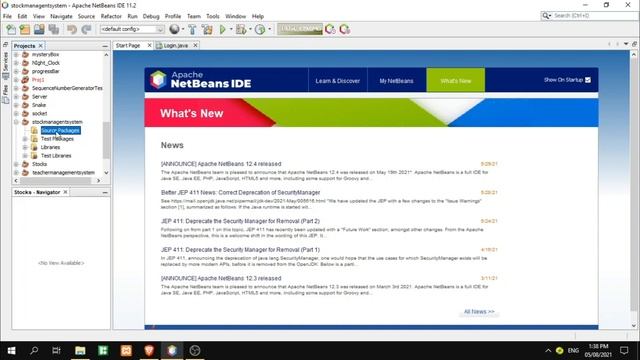Select the teachermanagementsystem project
Screen dimensions: 640x360
[63, 173]
